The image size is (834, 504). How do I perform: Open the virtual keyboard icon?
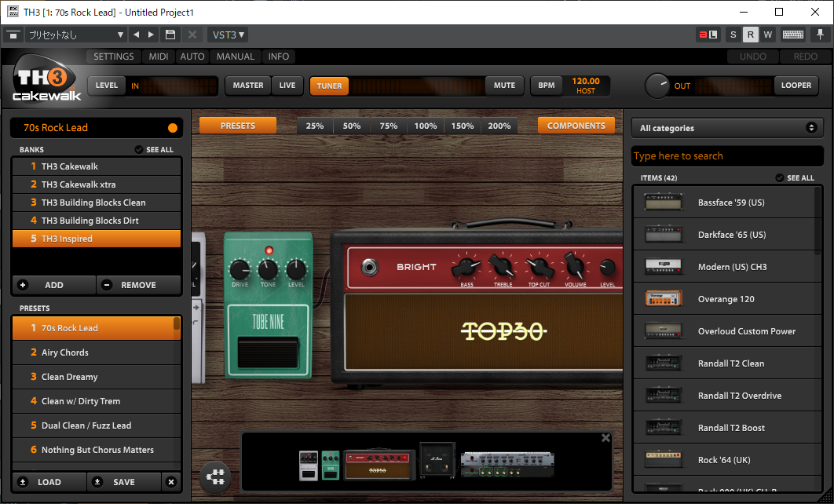tap(792, 35)
